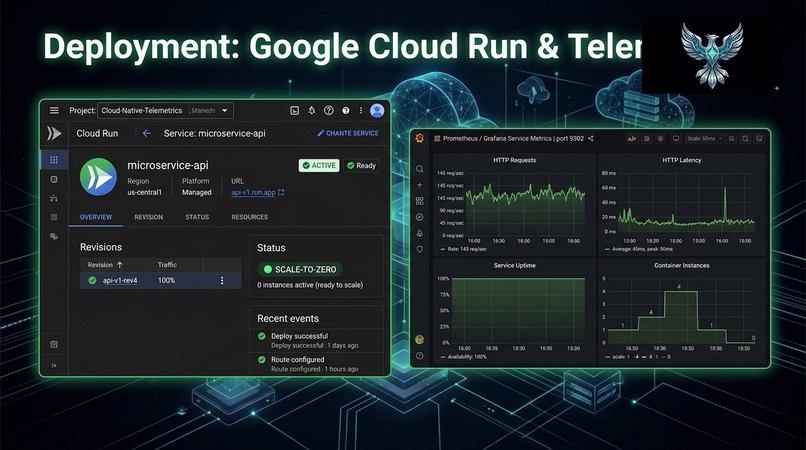Image resolution: width=806 pixels, height=450 pixels.
Task: Select the grid icon in Cloud Run sidebar
Action: coord(54,160)
